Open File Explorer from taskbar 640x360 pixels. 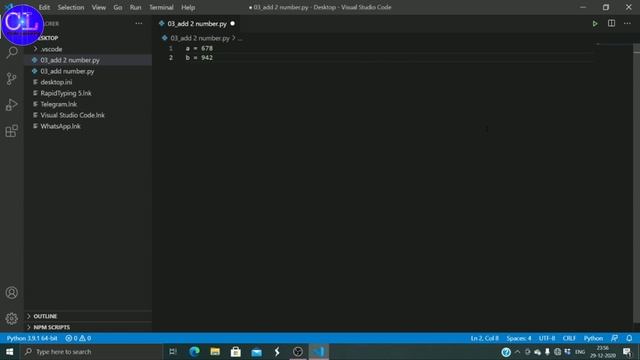click(215, 351)
